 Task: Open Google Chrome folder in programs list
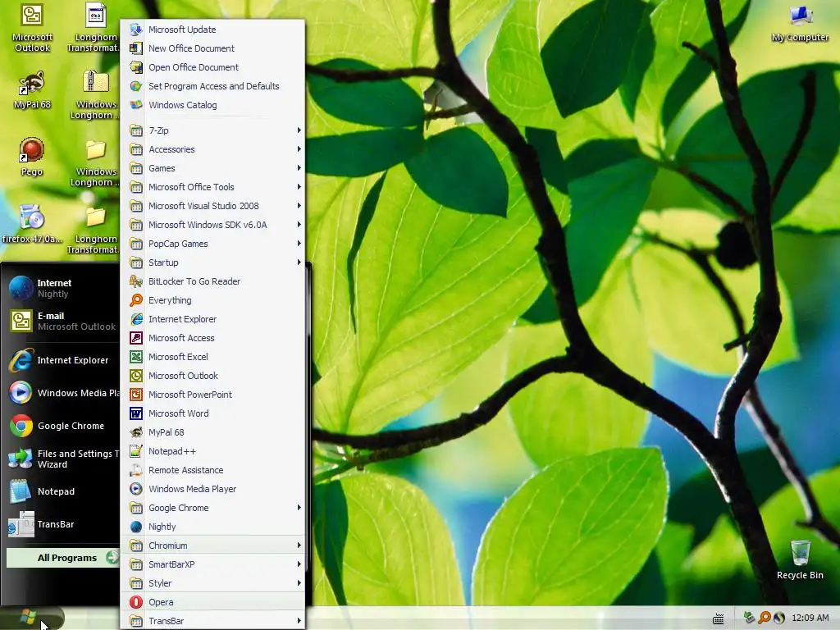(212, 508)
